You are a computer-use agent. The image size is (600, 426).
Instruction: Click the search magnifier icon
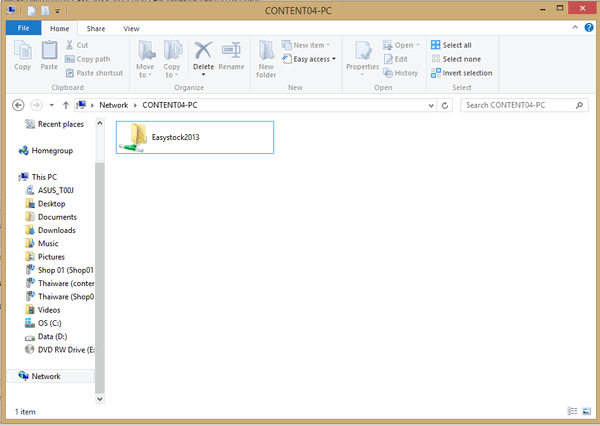coord(579,105)
